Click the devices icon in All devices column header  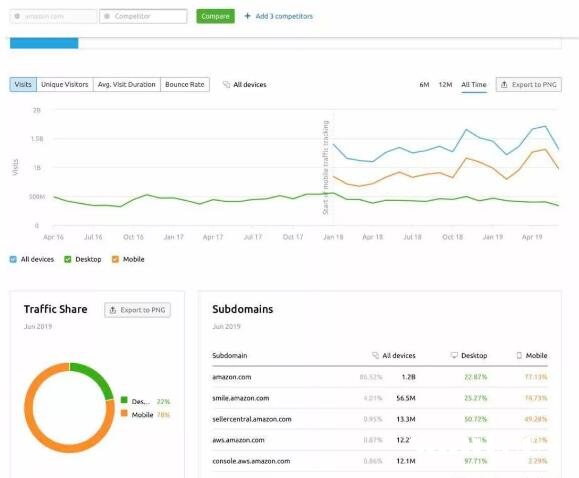pyautogui.click(x=376, y=355)
